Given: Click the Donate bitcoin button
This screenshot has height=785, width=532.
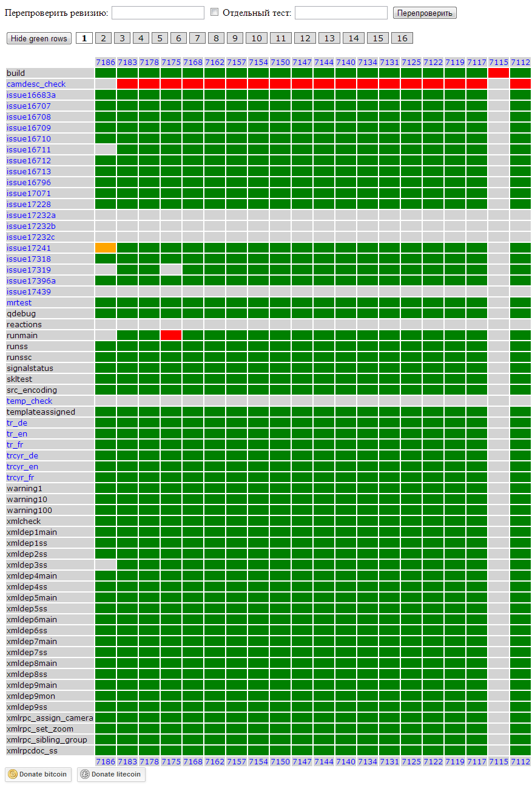Looking at the screenshot, I should click(x=38, y=774).
